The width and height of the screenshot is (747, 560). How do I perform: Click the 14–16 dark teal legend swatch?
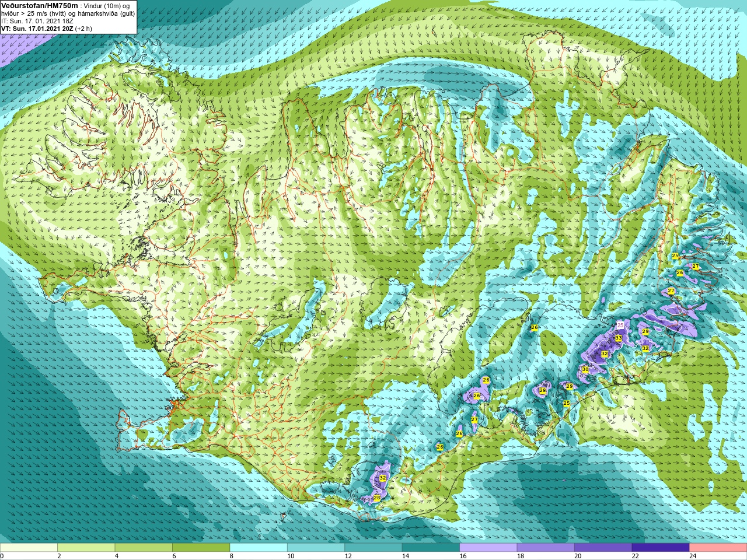point(431,548)
